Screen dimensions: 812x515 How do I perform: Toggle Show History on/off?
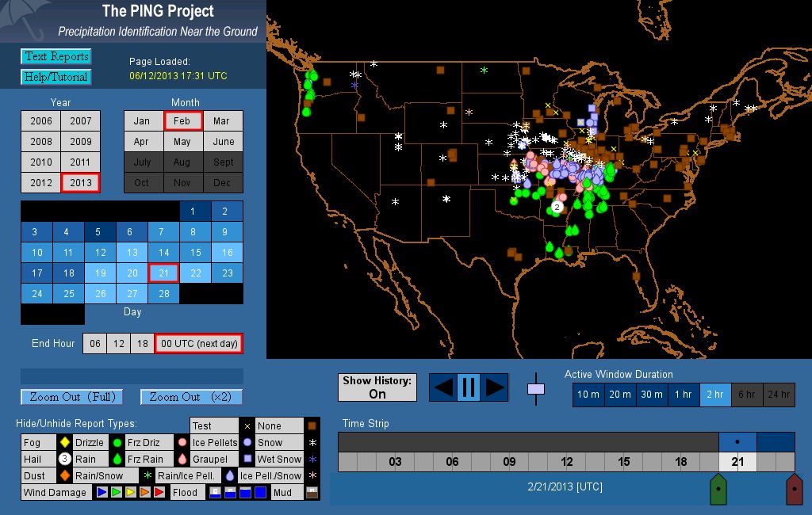pyautogui.click(x=377, y=387)
